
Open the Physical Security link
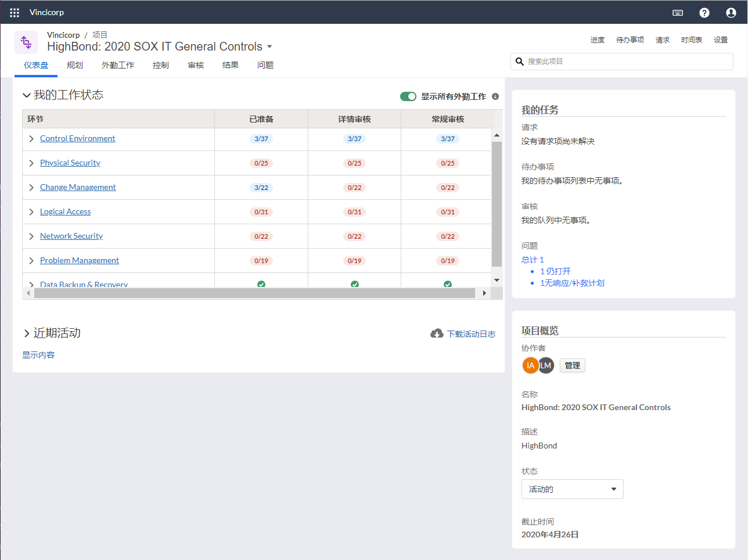tap(70, 163)
